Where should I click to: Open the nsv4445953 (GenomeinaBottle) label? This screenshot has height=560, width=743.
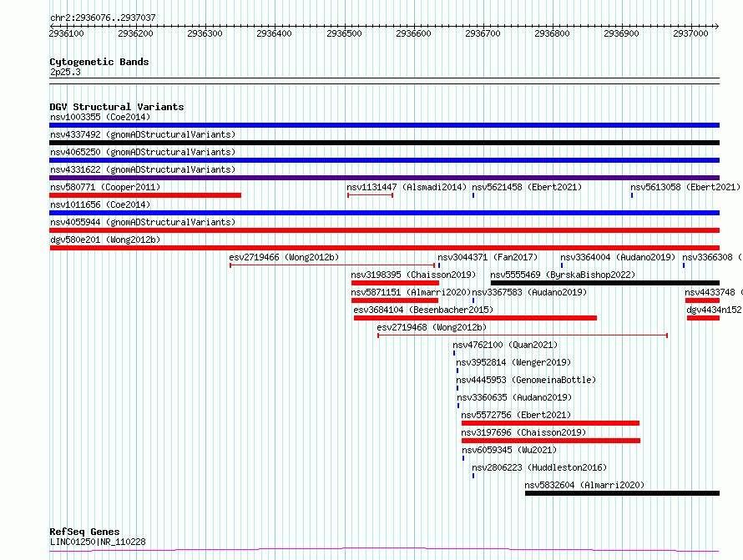(x=526, y=380)
